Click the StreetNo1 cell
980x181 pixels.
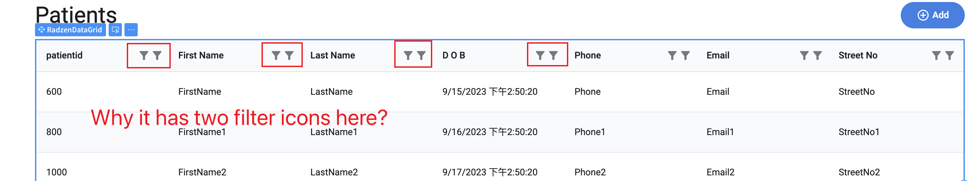(859, 132)
